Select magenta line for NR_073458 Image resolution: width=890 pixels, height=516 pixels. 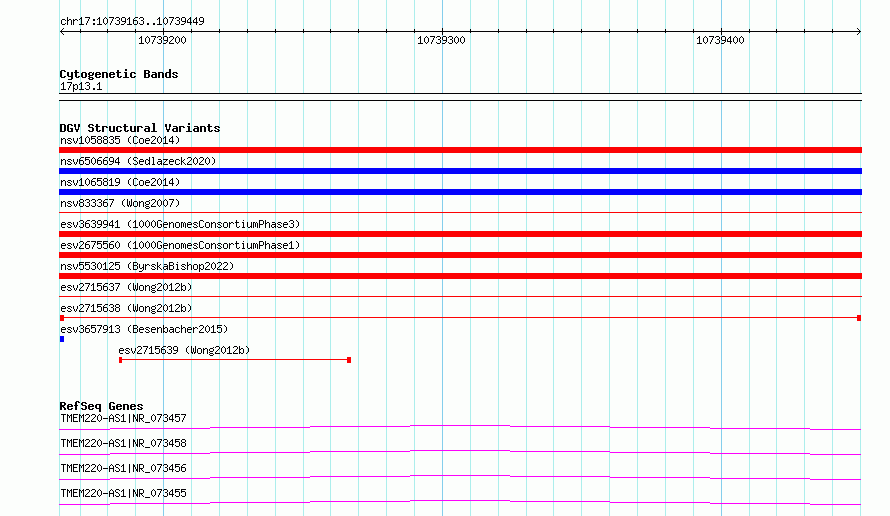tap(460, 452)
